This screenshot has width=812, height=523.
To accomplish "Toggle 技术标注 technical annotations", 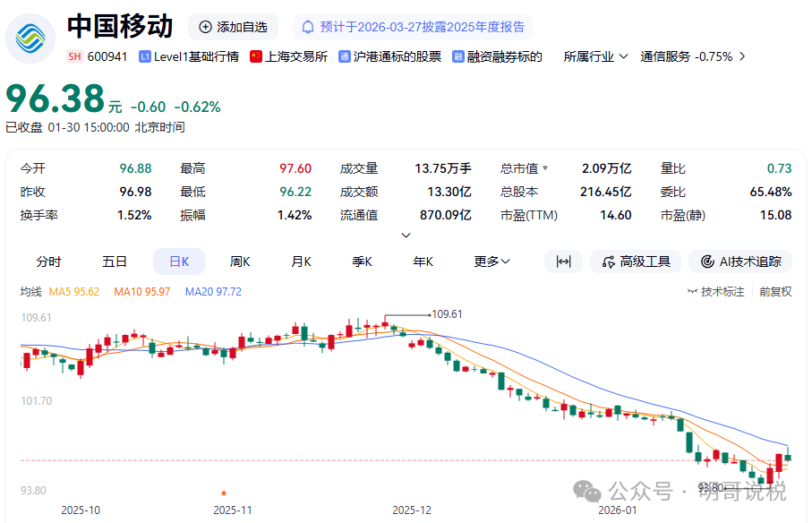I will click(716, 291).
